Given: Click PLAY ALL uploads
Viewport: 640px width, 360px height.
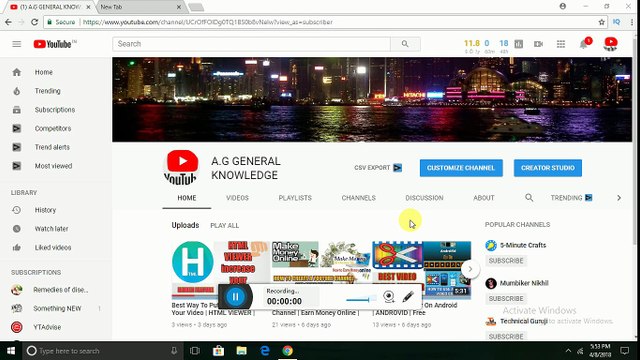Looking at the screenshot, I should pyautogui.click(x=224, y=226).
